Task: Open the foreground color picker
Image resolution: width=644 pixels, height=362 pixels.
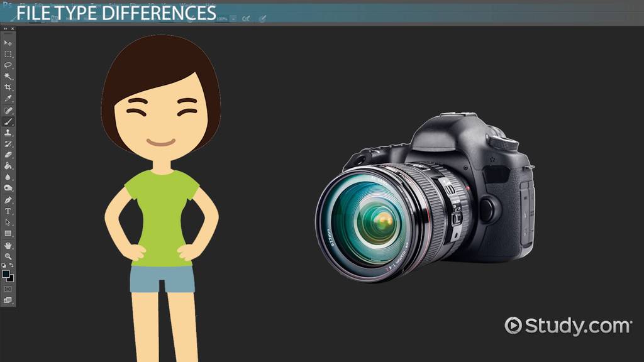Action: 6,275
